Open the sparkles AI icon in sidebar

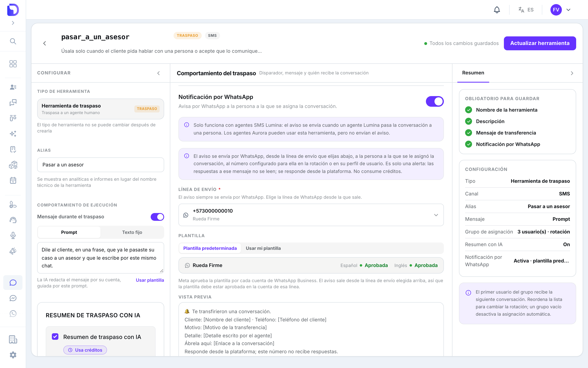pyautogui.click(x=13, y=134)
